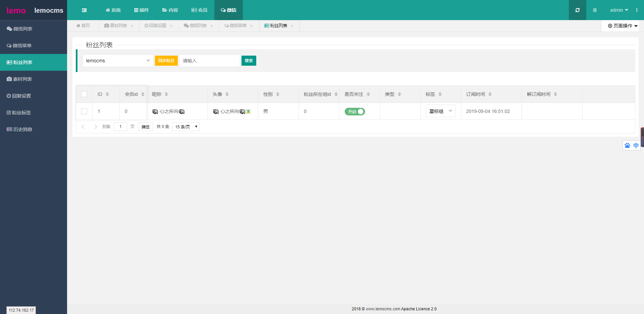Enable the select-all checkbox in table header
Viewport: 644px width, 314px height.
tap(84, 94)
